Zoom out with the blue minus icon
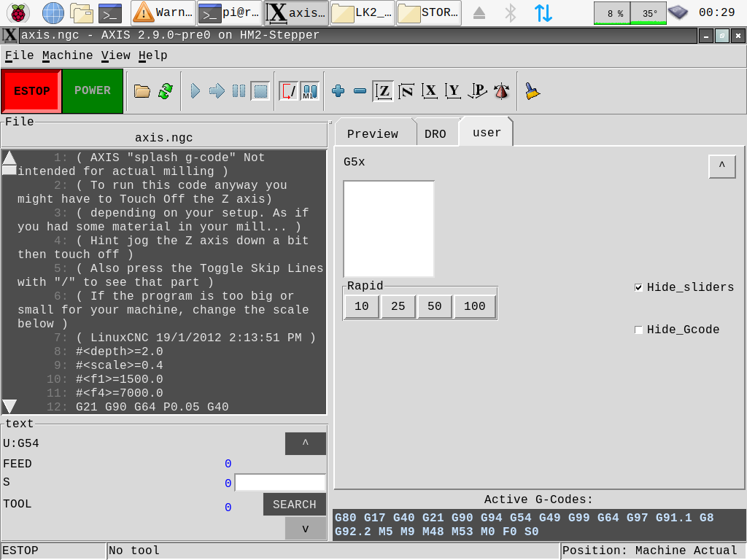This screenshot has width=747, height=560. (360, 91)
